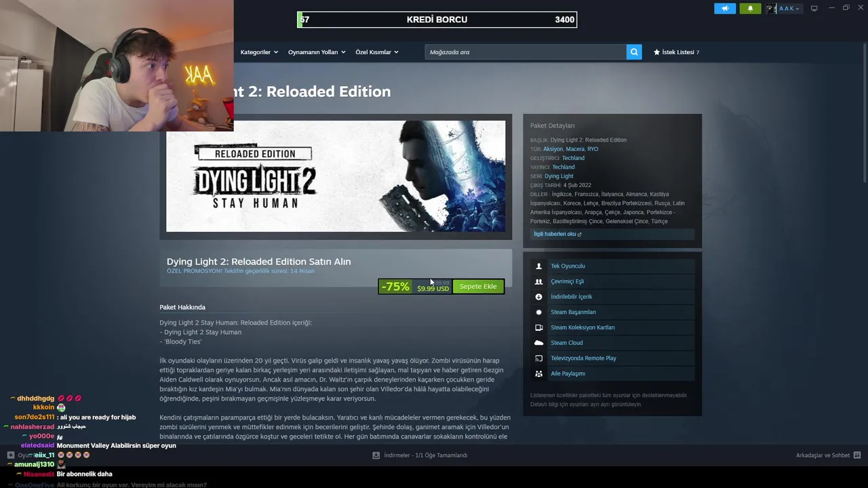Screen dimensions: 868x488
Task: Click the Steam Başarımları achievements icon
Action: (538, 312)
